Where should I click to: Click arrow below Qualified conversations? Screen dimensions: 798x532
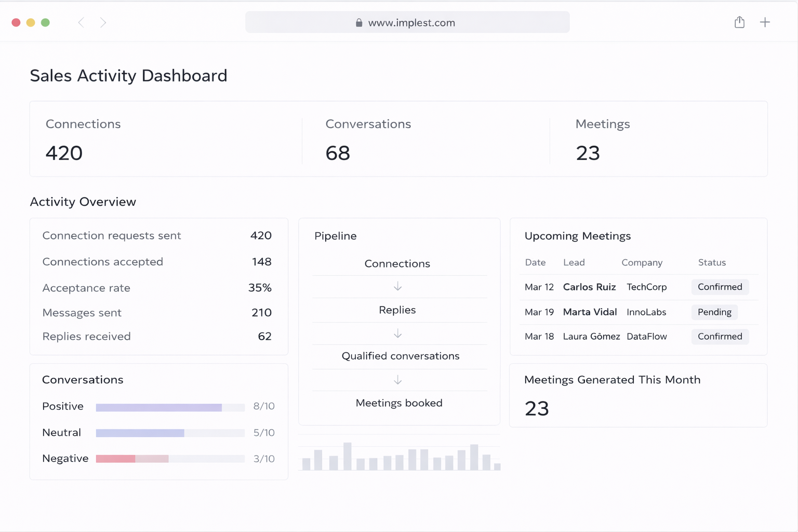click(397, 380)
